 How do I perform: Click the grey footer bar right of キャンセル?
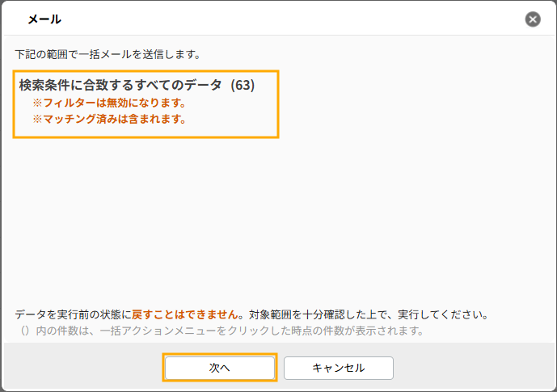pyautogui.click(x=477, y=368)
